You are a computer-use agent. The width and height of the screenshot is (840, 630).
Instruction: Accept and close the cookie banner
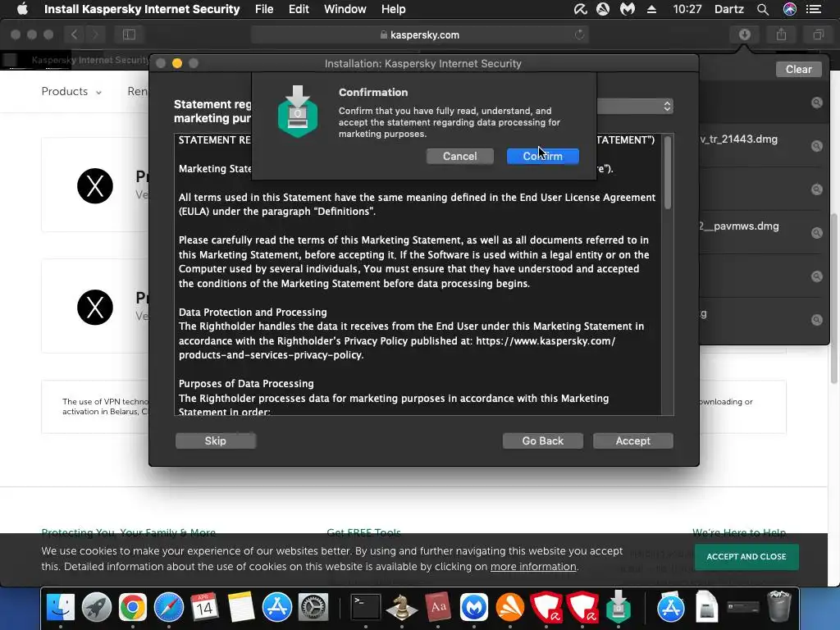click(746, 557)
